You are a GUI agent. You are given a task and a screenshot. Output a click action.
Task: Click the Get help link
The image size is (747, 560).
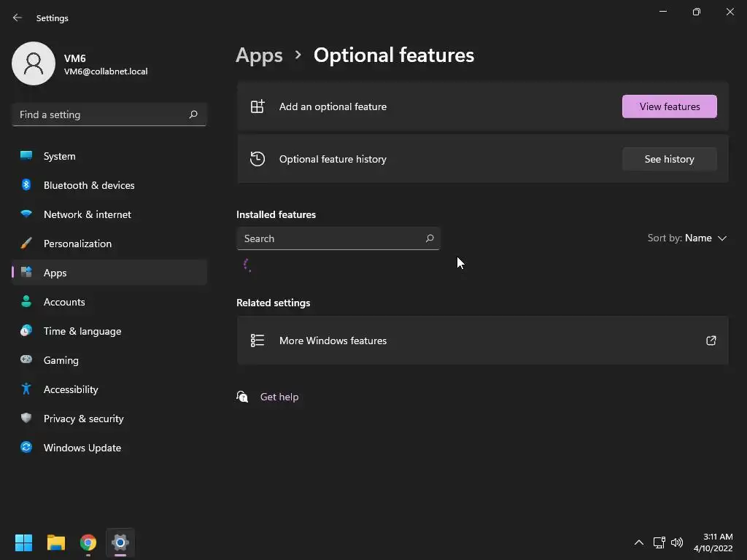[279, 397]
